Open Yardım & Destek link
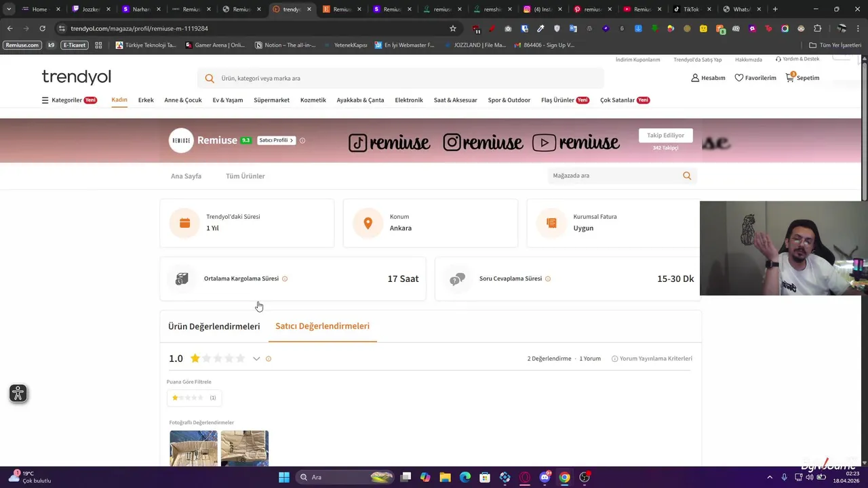 [797, 59]
